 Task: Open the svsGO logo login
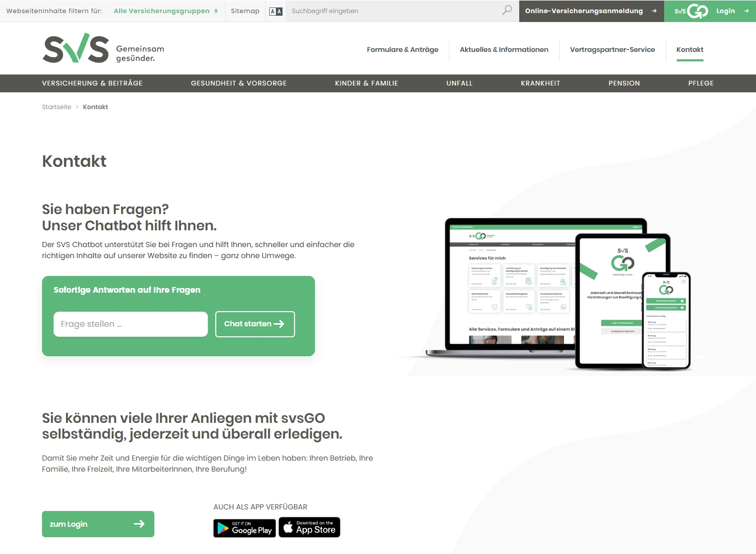(x=691, y=11)
